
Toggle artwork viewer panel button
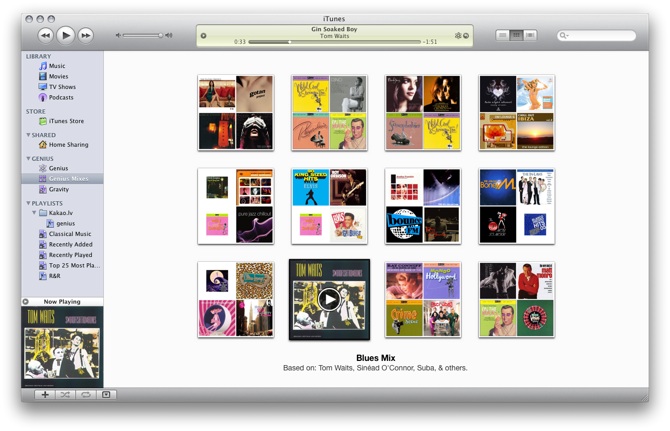click(x=106, y=395)
